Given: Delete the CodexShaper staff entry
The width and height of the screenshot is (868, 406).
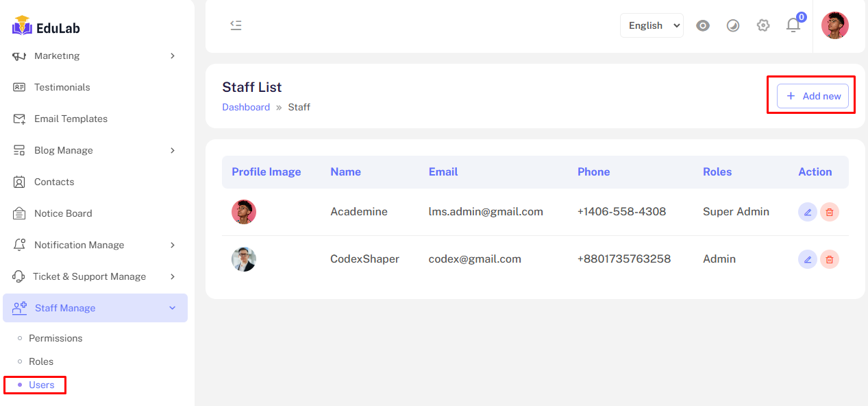Looking at the screenshot, I should [830, 259].
